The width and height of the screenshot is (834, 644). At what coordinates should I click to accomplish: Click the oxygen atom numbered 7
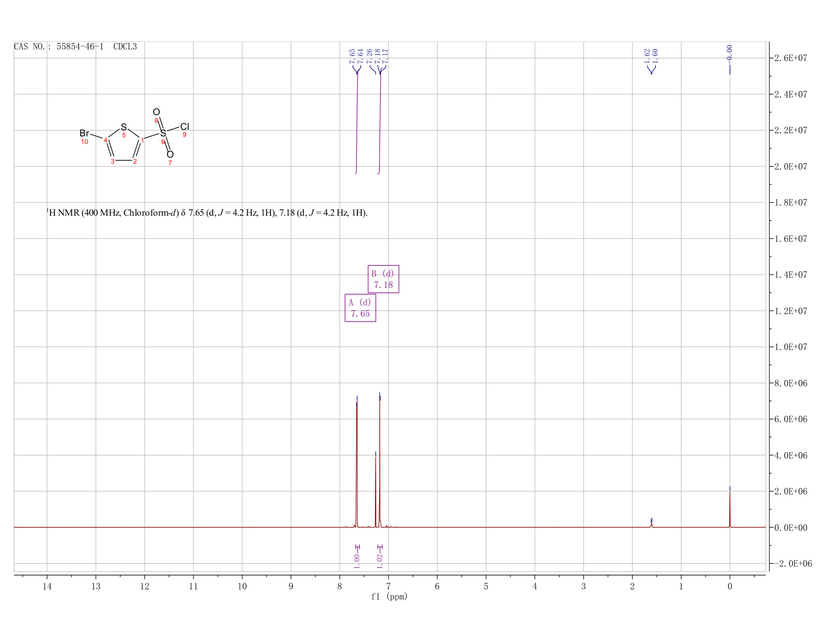[170, 154]
